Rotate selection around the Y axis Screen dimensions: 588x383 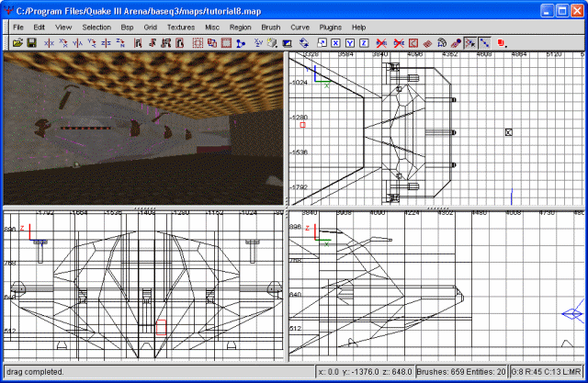click(x=92, y=43)
